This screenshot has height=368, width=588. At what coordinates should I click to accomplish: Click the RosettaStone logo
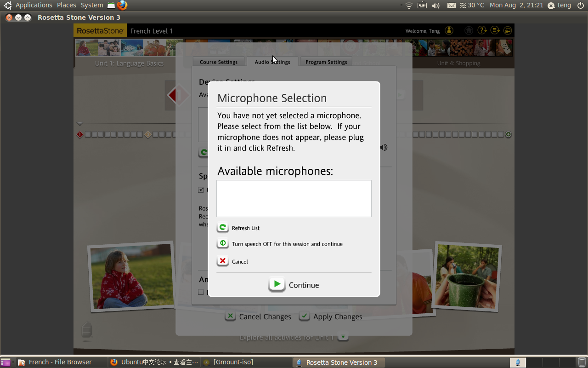click(100, 31)
